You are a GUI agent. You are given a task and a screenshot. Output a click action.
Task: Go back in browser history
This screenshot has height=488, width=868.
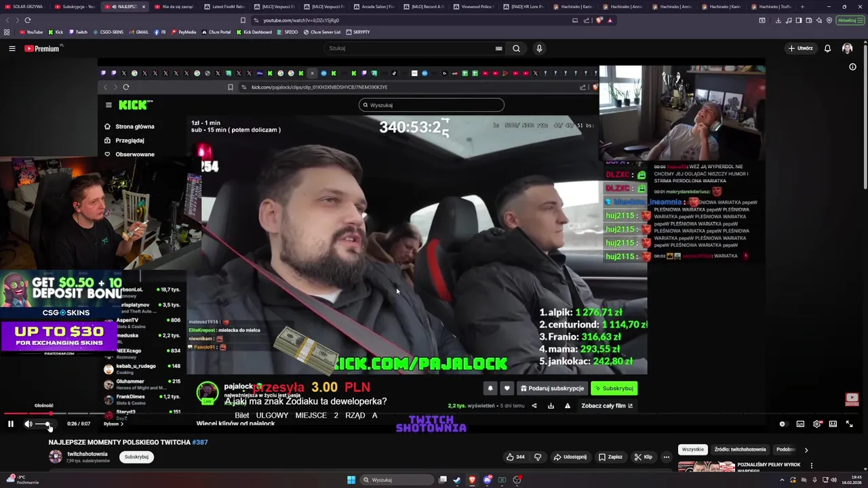[x=7, y=20]
